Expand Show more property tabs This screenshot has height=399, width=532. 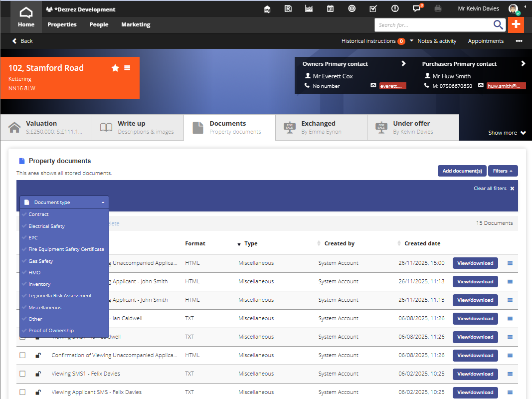[507, 133]
